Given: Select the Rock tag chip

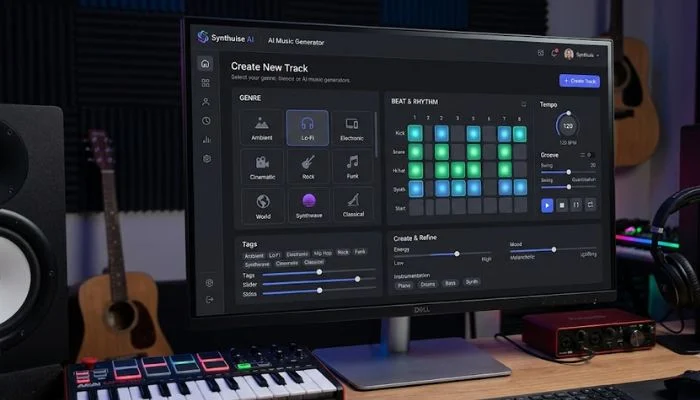Looking at the screenshot, I should 343,252.
